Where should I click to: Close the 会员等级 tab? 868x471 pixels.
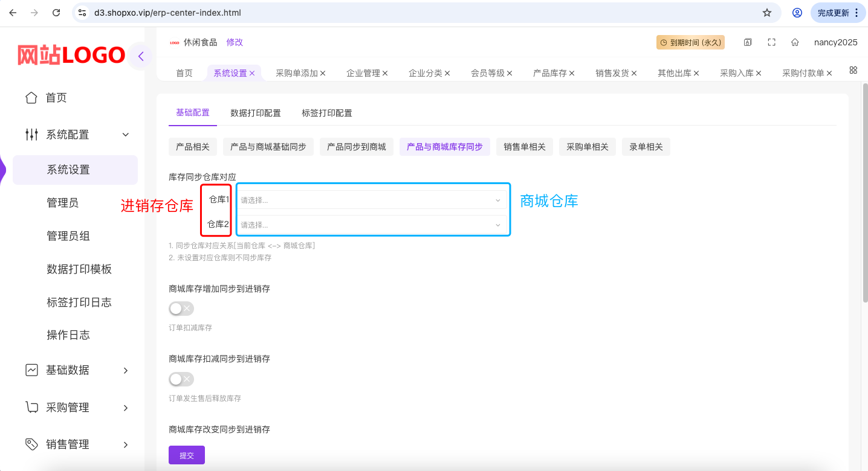click(x=510, y=73)
